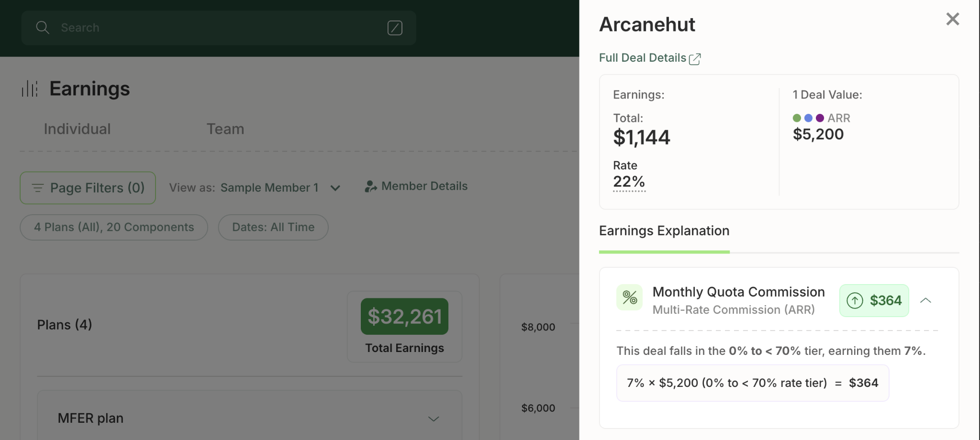
Task: Click the $8,000 chart axis label
Action: coord(538,327)
